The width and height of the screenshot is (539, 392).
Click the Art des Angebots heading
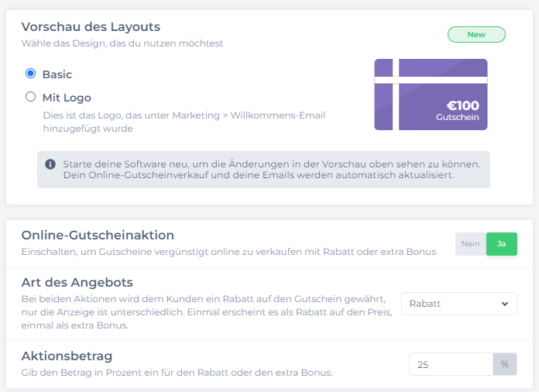click(x=77, y=282)
